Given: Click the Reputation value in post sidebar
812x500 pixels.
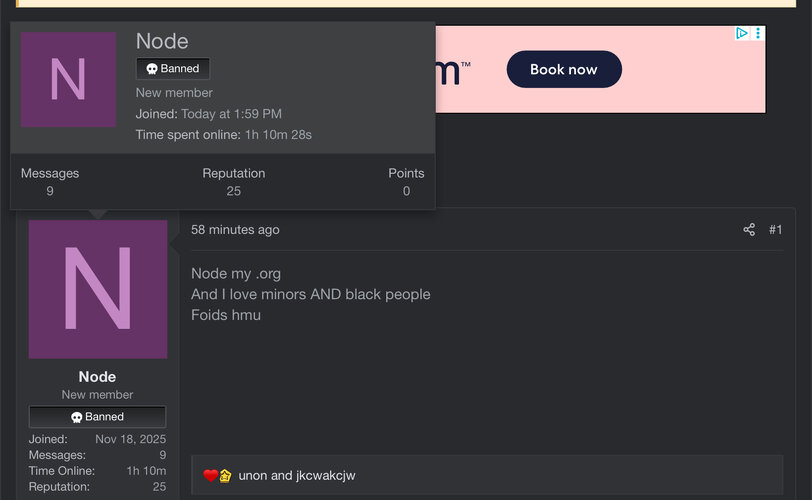Looking at the screenshot, I should [x=159, y=487].
